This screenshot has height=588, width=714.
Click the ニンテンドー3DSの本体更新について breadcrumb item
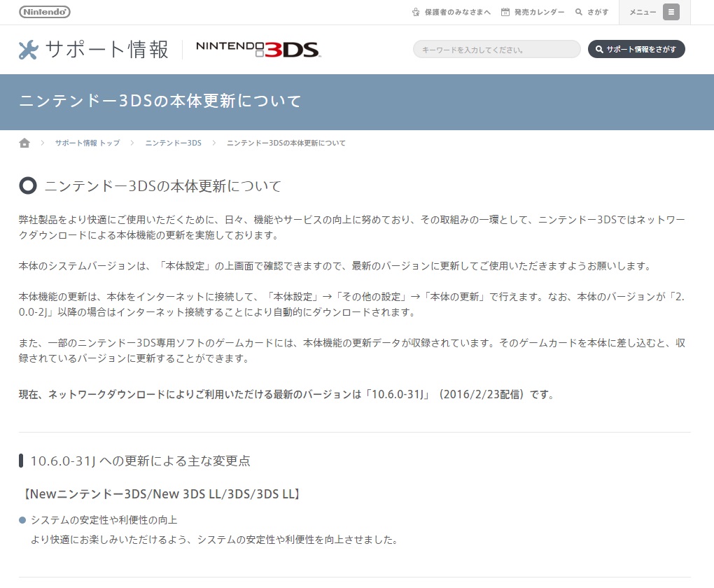coord(286,143)
